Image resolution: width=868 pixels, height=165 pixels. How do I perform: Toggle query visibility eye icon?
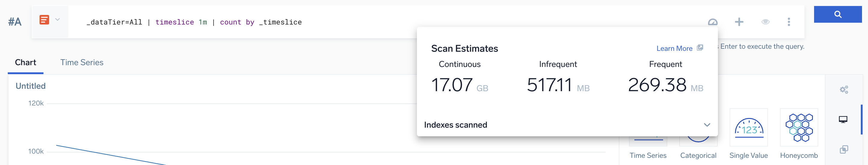point(765,22)
